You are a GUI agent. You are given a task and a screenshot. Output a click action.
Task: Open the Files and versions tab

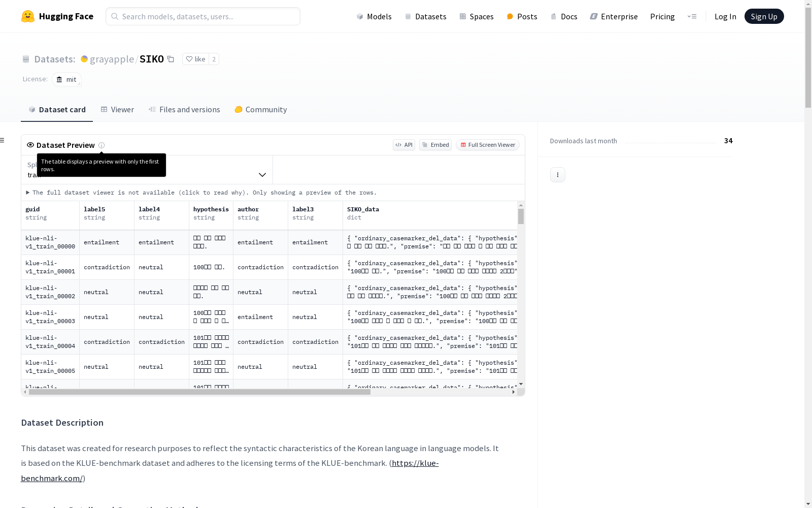coord(184,110)
